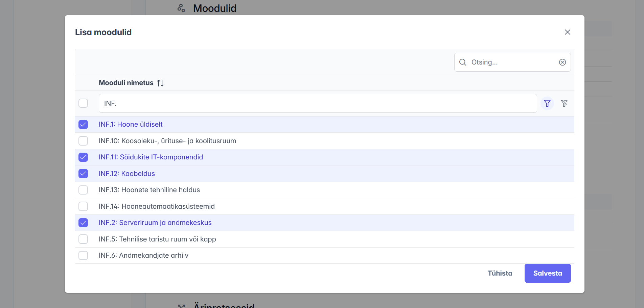Open the filter options funnel icon
The image size is (644, 308).
pyautogui.click(x=547, y=103)
